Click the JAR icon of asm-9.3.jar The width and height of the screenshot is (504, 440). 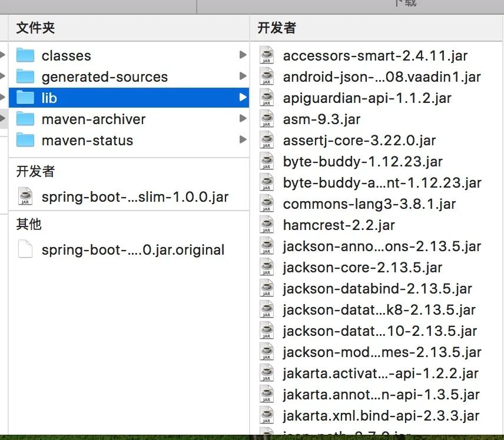click(x=267, y=118)
